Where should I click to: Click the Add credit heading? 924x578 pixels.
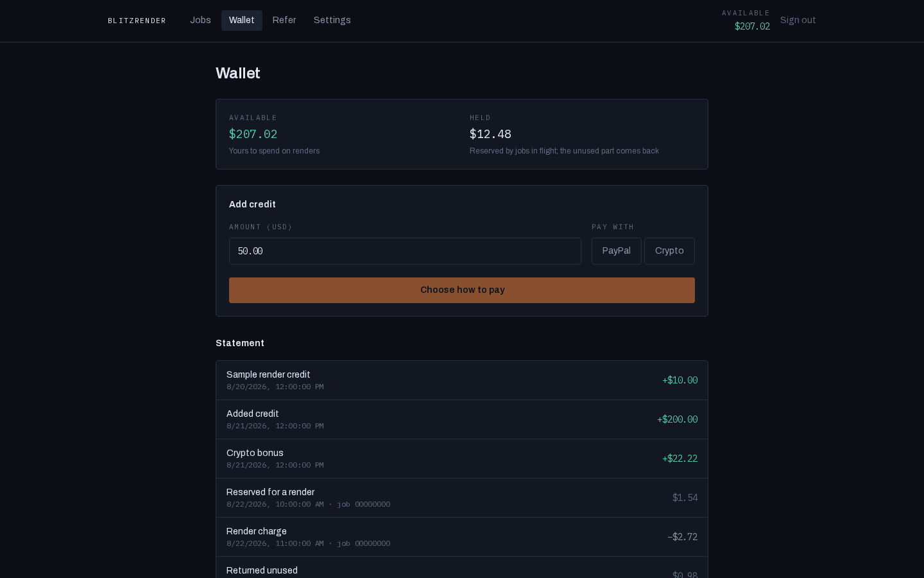[x=252, y=204]
